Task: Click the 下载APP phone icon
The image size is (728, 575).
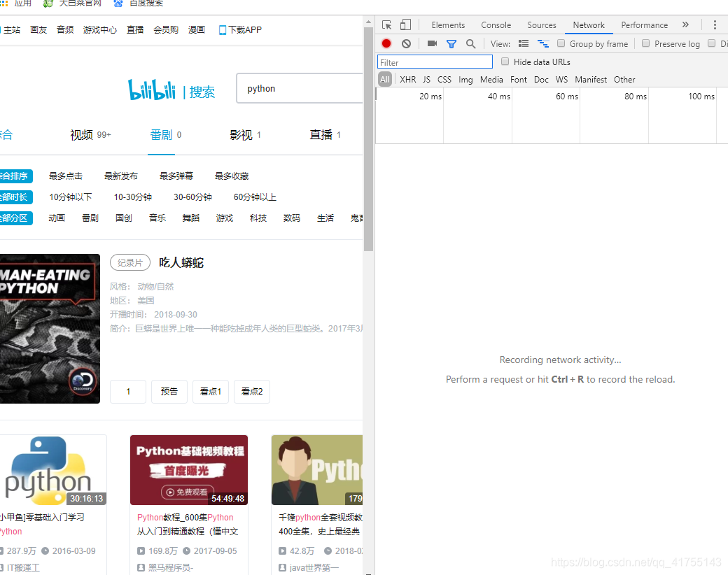Action: click(x=223, y=30)
